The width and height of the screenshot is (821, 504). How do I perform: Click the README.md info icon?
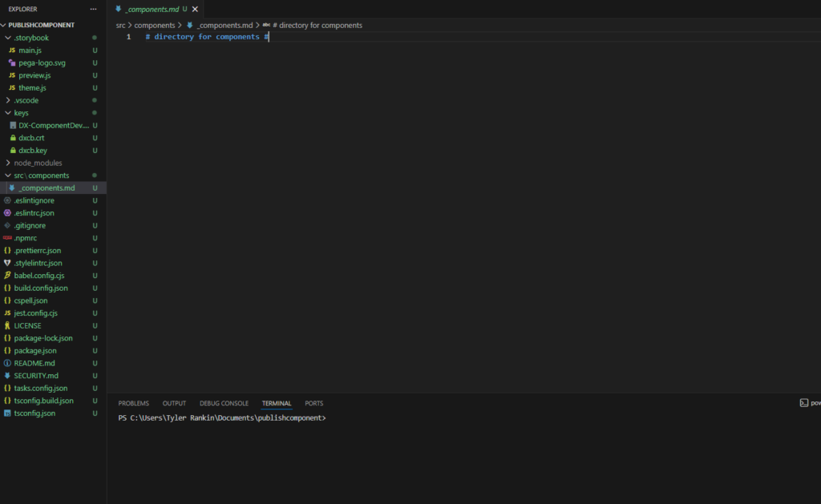7,363
